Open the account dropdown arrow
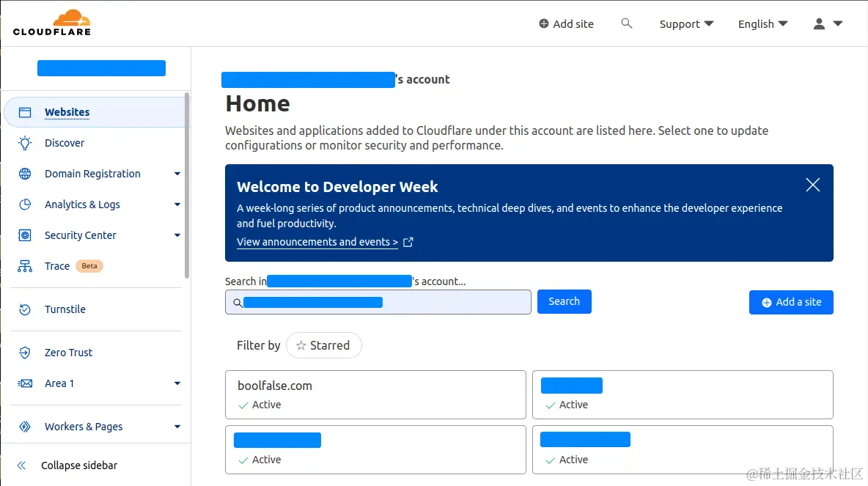The width and height of the screenshot is (868, 486). point(837,23)
